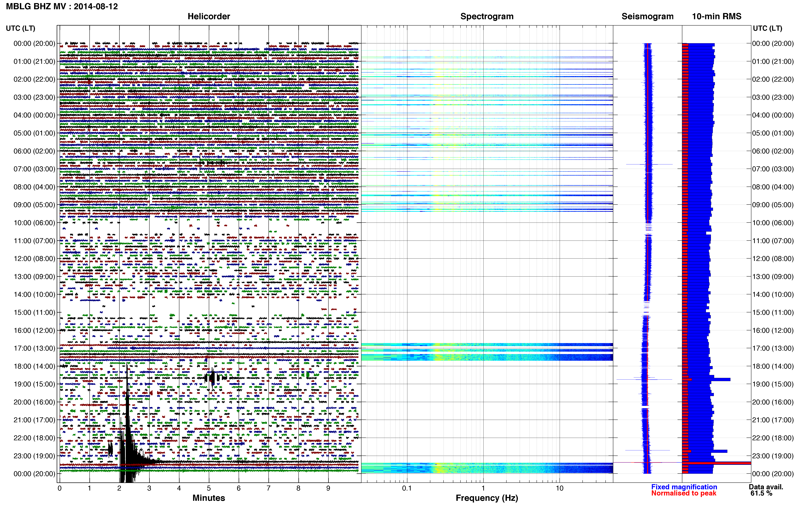
Task: Click the "Seismogram" panel heading
Action: [647, 16]
